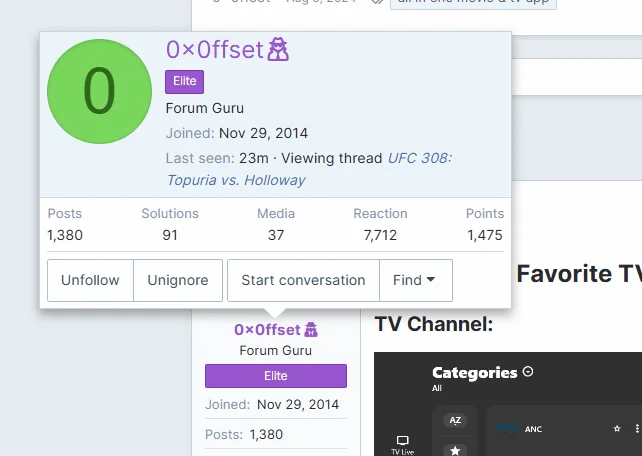The image size is (642, 456).
Task: Click the Solutions count 91
Action: (170, 235)
